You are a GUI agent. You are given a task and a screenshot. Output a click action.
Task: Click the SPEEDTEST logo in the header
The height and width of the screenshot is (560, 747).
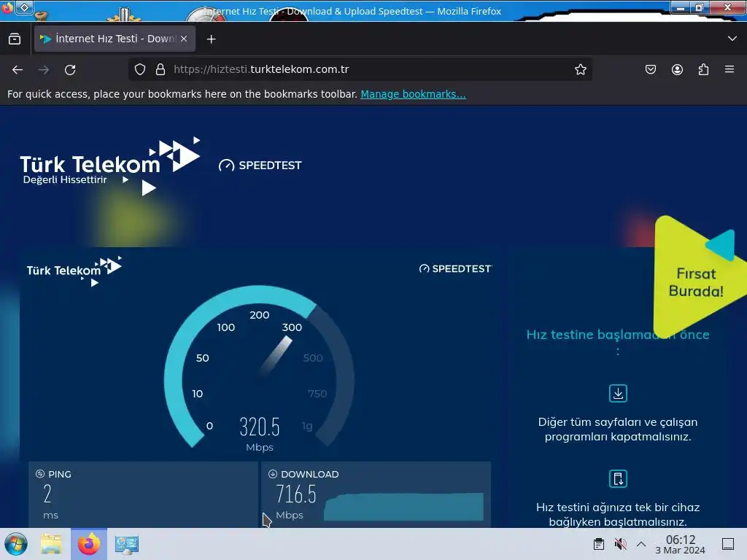260,166
